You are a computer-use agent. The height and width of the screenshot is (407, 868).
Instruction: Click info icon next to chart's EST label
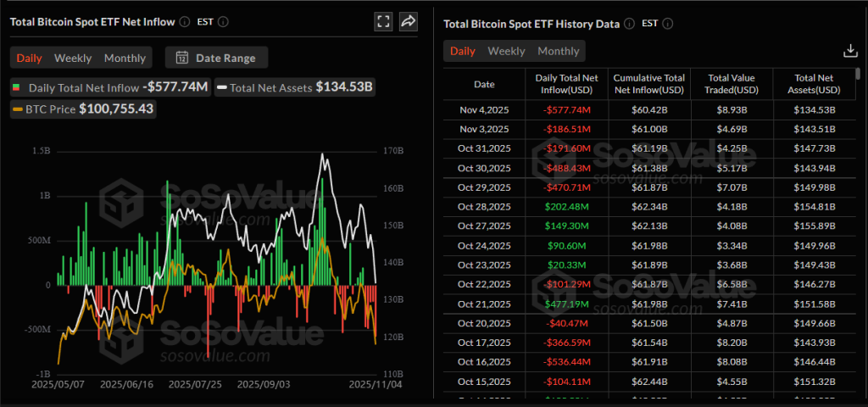[222, 23]
